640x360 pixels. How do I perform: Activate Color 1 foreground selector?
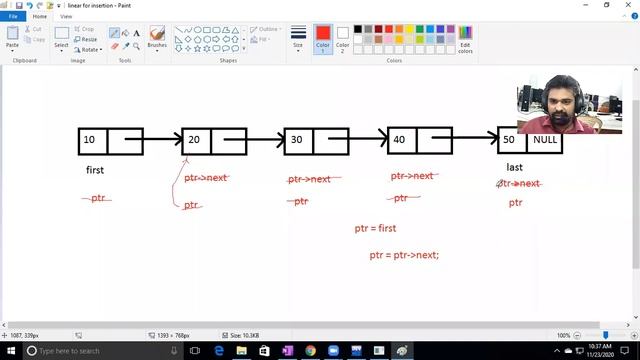[323, 39]
